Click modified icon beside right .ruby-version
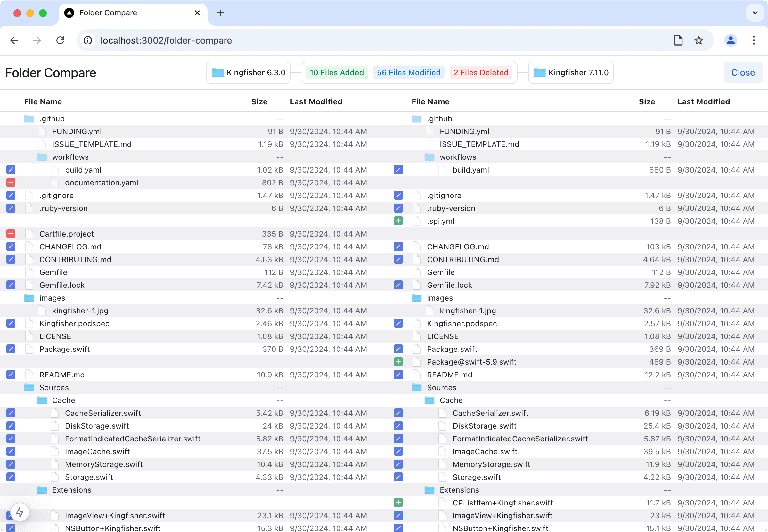 (x=398, y=208)
